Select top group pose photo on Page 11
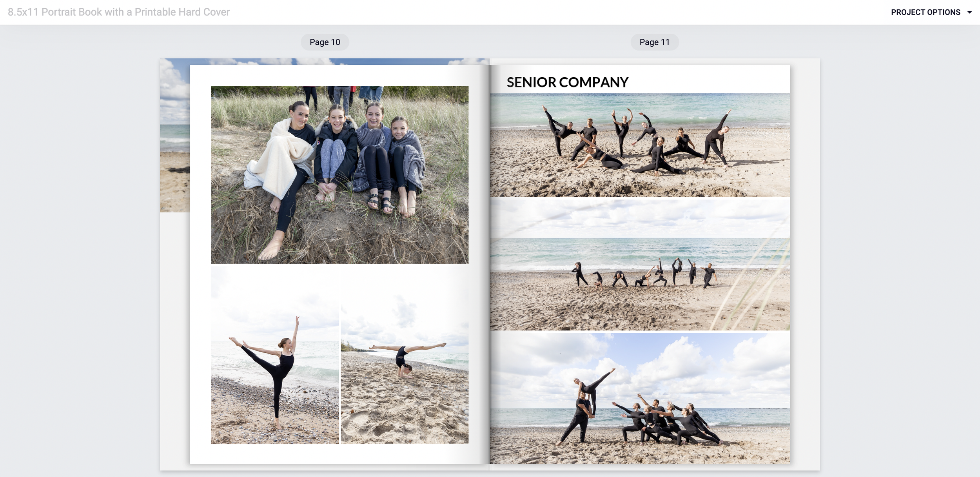This screenshot has height=477, width=980. [x=640, y=145]
